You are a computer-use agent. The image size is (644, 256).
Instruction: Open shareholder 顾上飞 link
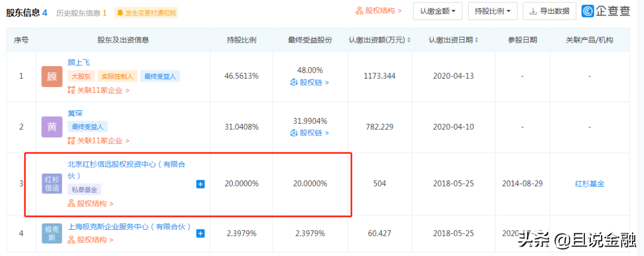tap(79, 63)
